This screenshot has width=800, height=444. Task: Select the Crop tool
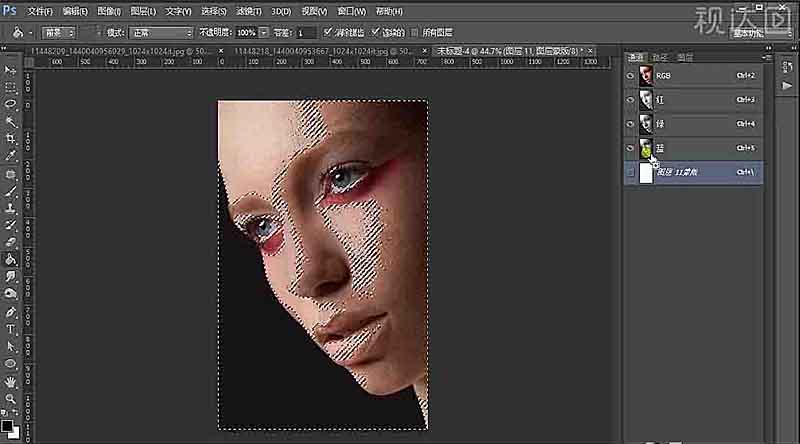[10, 138]
